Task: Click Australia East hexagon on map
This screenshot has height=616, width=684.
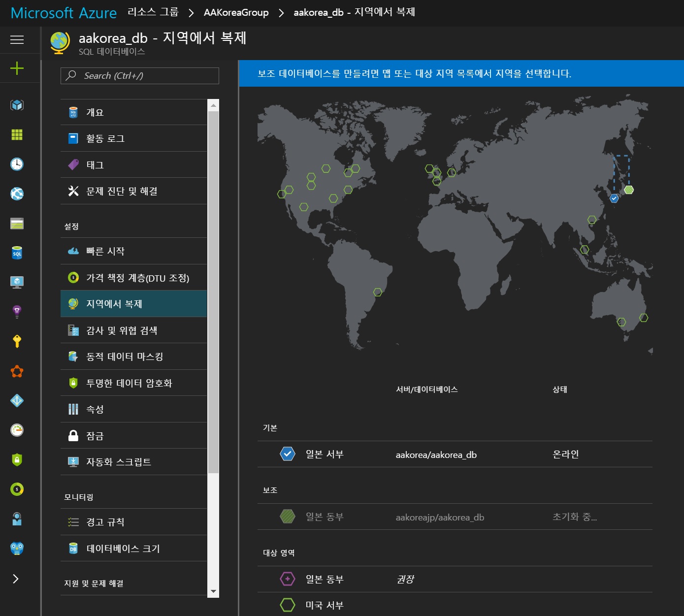Action: (644, 318)
